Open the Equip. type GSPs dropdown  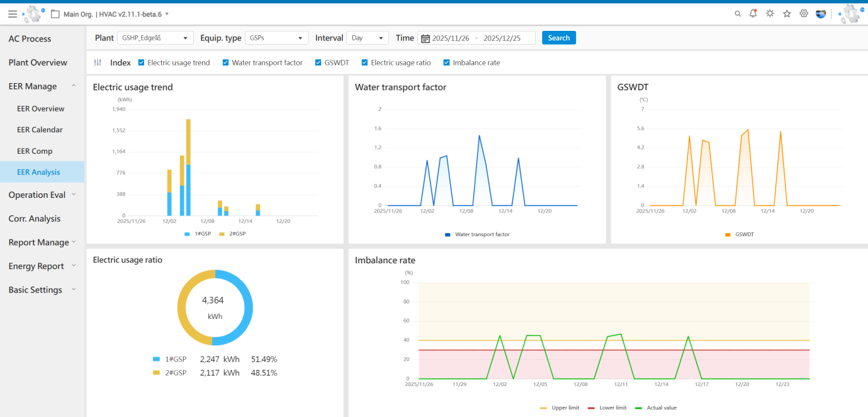276,38
